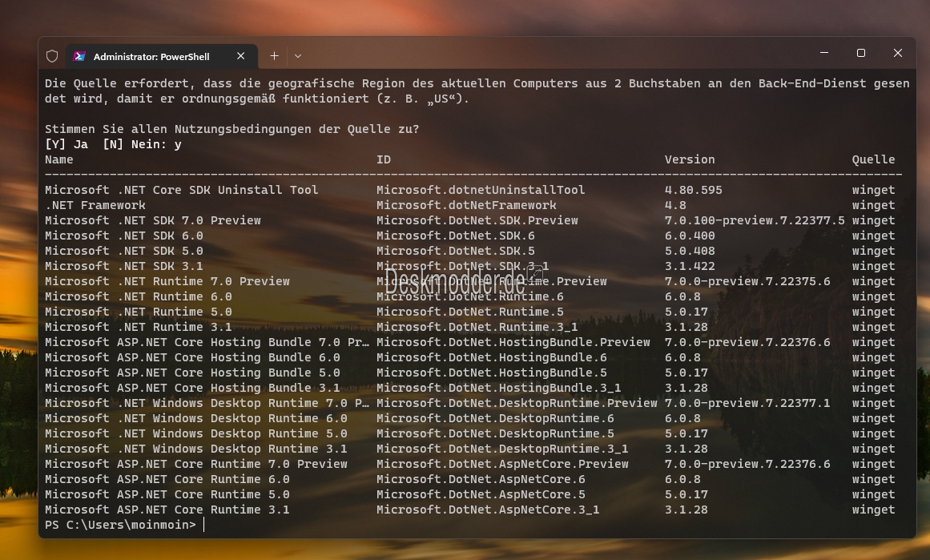Click the administrator shield icon in the title bar
The width and height of the screenshot is (930, 560).
click(x=52, y=56)
